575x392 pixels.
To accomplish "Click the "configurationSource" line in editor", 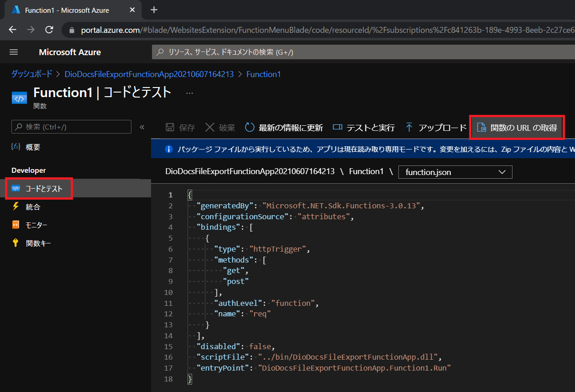I will click(275, 217).
